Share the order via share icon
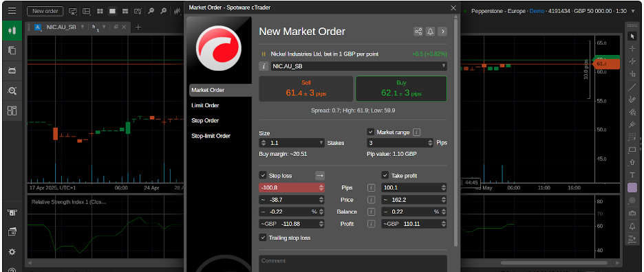The image size is (644, 272). click(x=418, y=32)
